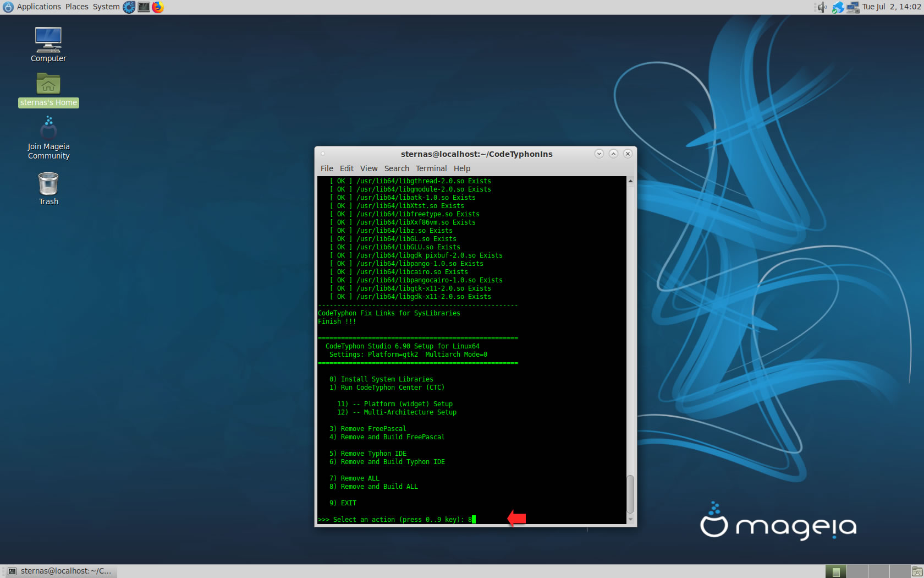Click the terminal scrollbar up arrow

630,181
